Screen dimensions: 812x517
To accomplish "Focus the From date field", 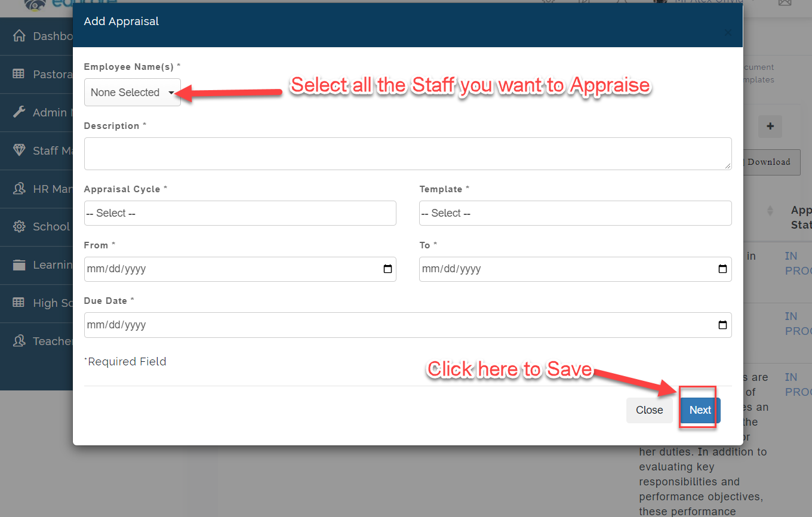I will 240,269.
